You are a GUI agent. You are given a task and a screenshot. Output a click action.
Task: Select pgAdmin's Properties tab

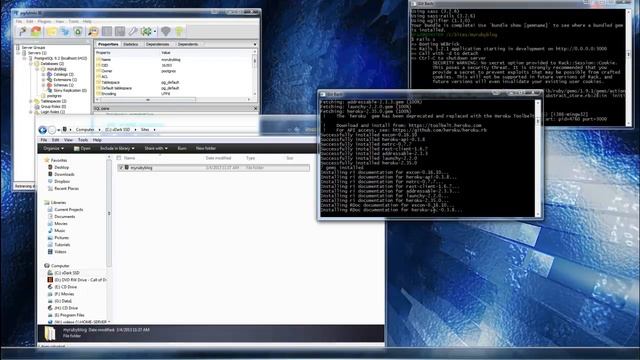(x=108, y=44)
